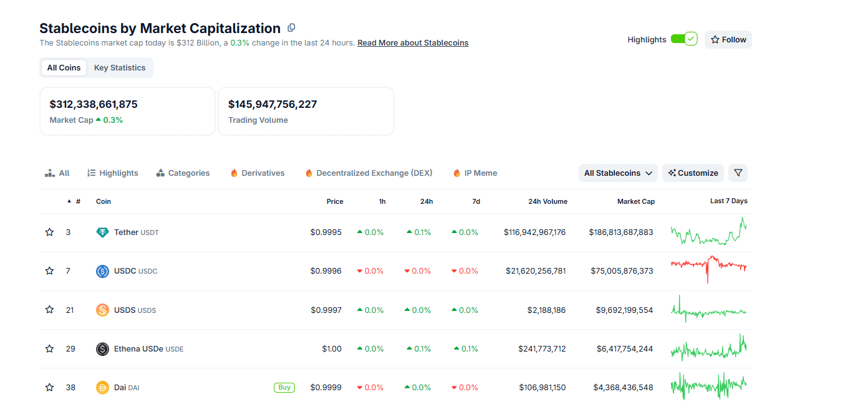Star Dai to favorite it
The height and width of the screenshot is (407, 868).
pos(49,387)
